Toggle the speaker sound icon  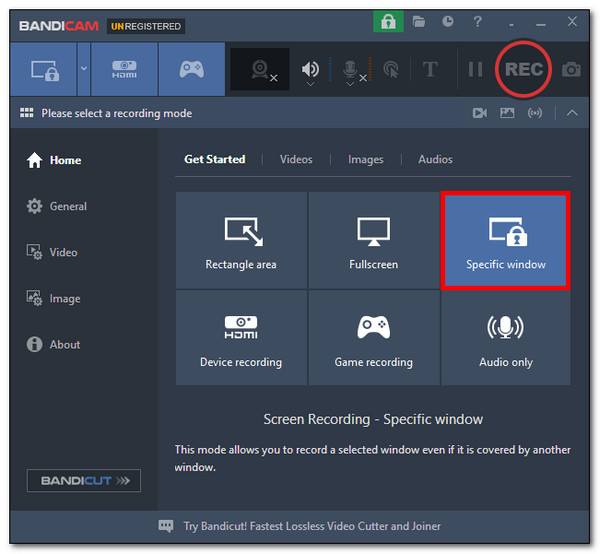coord(310,68)
